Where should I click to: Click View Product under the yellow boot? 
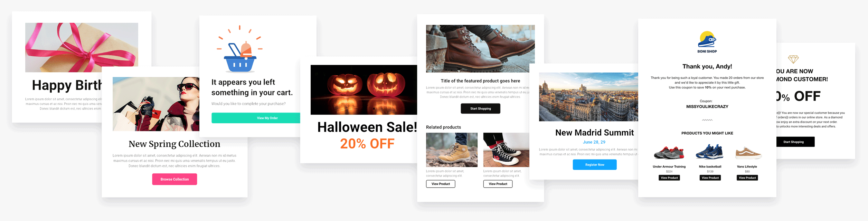(x=441, y=184)
